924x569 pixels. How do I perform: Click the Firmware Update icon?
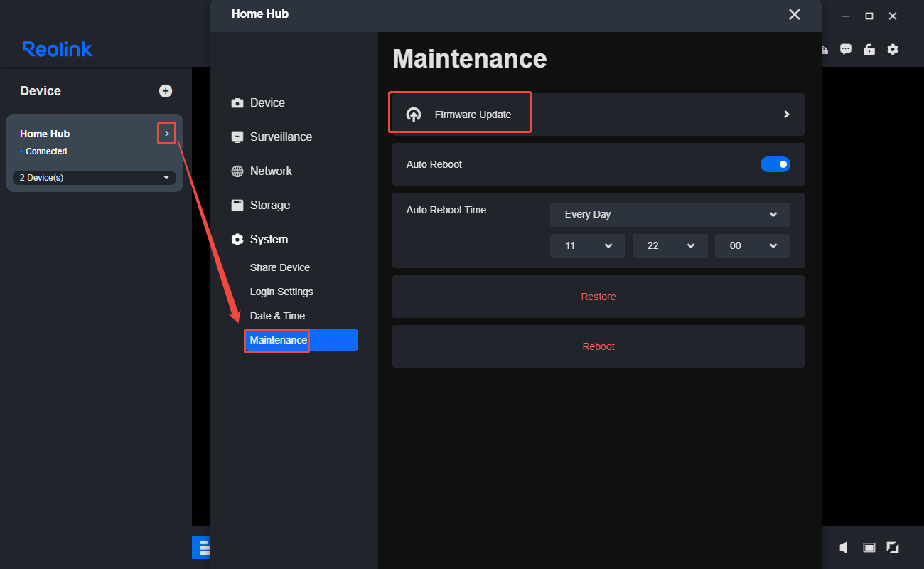click(414, 113)
